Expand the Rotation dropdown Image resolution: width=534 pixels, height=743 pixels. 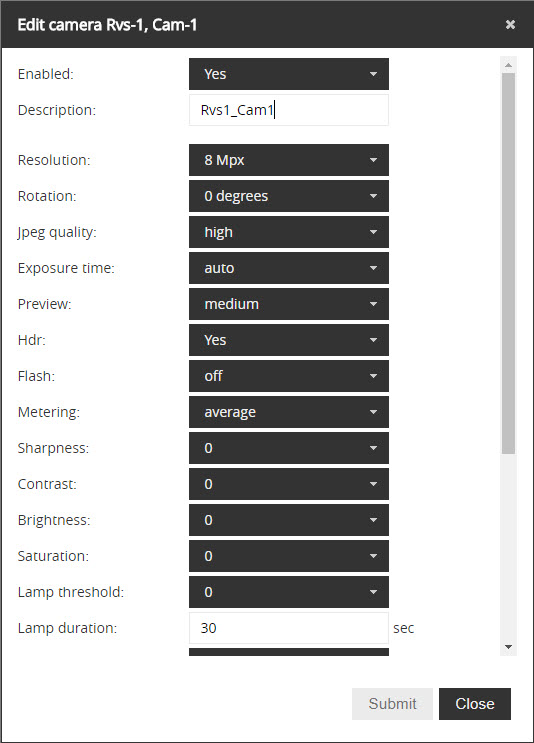click(x=289, y=196)
